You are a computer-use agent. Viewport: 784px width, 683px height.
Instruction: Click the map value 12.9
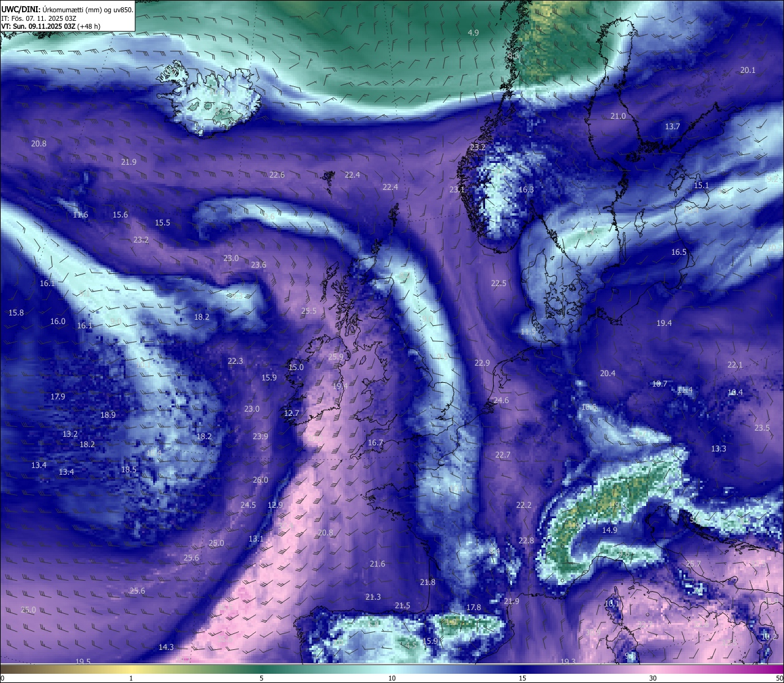point(275,505)
